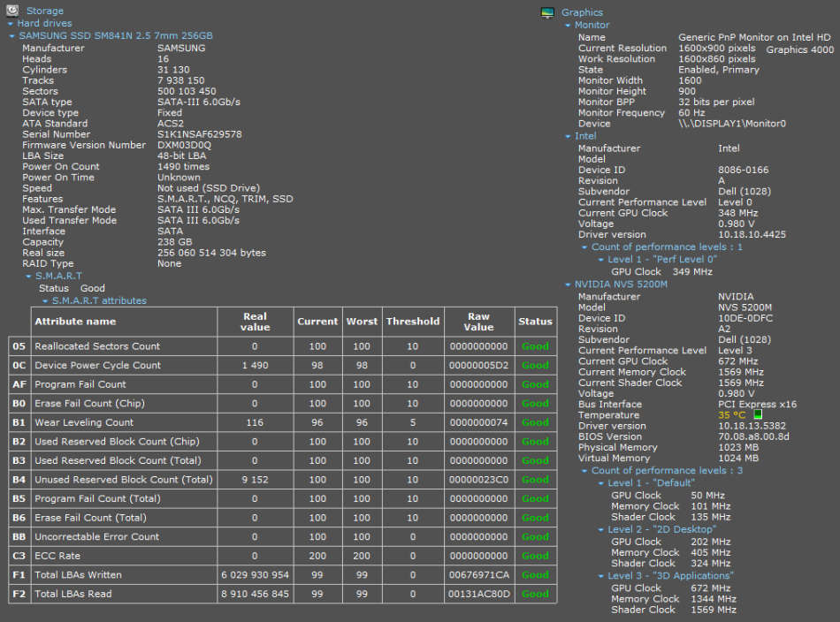Select the Total LBAs Written row
Image resolution: width=840 pixels, height=622 pixels.
coord(78,575)
